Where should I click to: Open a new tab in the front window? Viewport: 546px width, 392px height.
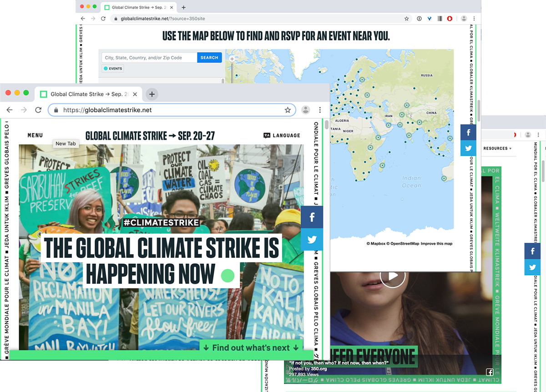152,94
